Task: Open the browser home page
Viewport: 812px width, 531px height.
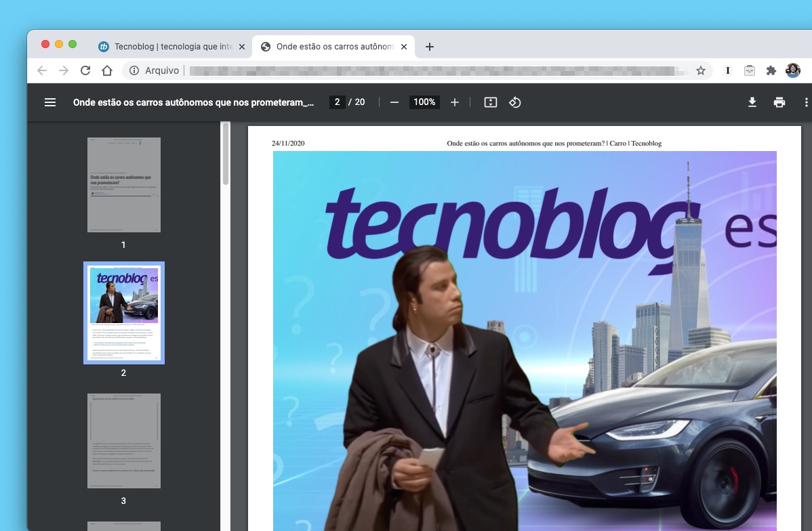Action: pyautogui.click(x=107, y=70)
